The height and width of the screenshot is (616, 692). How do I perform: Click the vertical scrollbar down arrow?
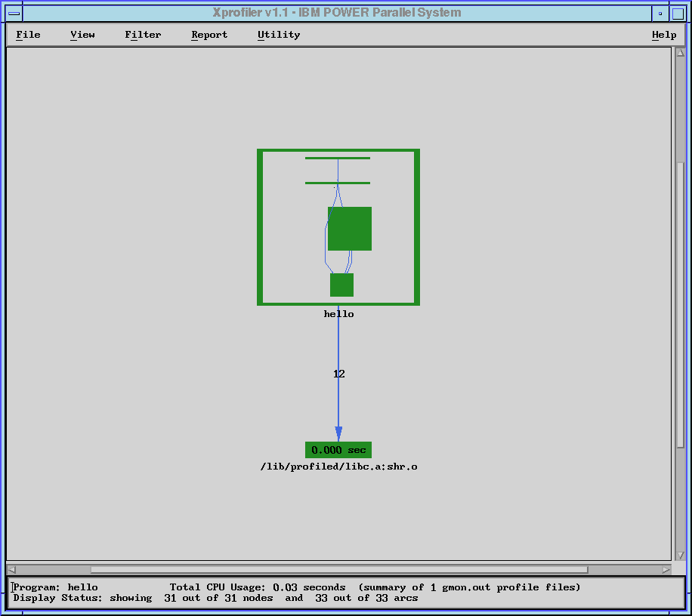681,555
